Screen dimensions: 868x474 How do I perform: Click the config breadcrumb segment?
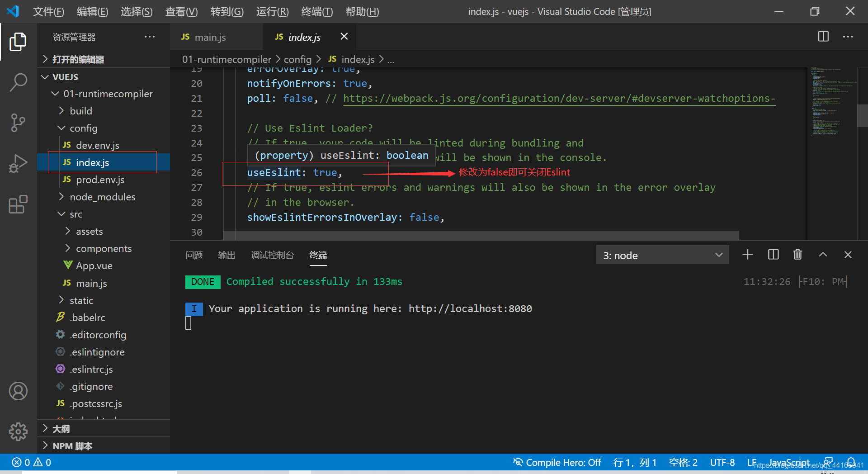pos(297,59)
